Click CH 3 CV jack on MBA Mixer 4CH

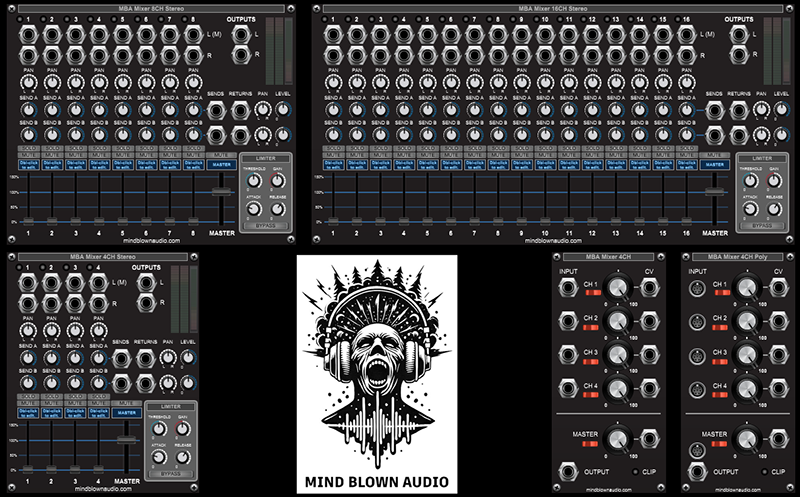(x=649, y=355)
